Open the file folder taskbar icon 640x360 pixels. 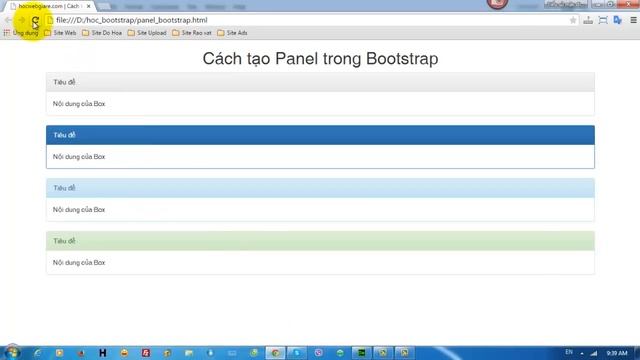click(x=189, y=353)
